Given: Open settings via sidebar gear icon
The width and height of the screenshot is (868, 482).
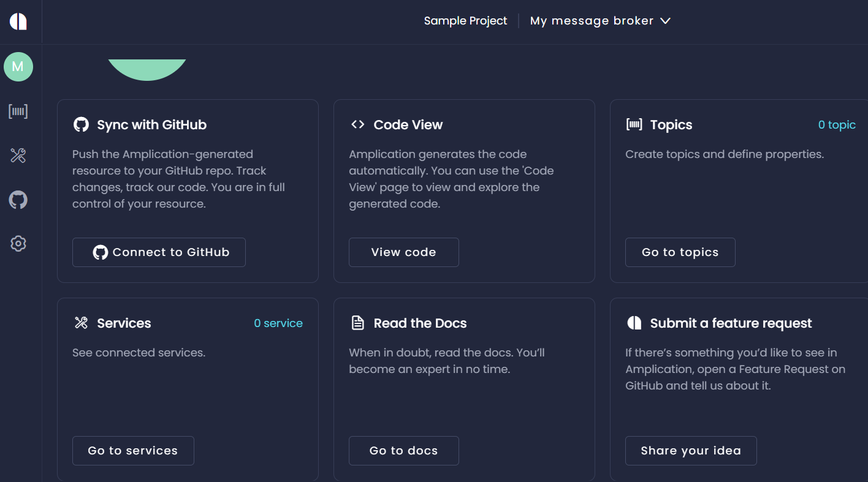Looking at the screenshot, I should pyautogui.click(x=18, y=244).
